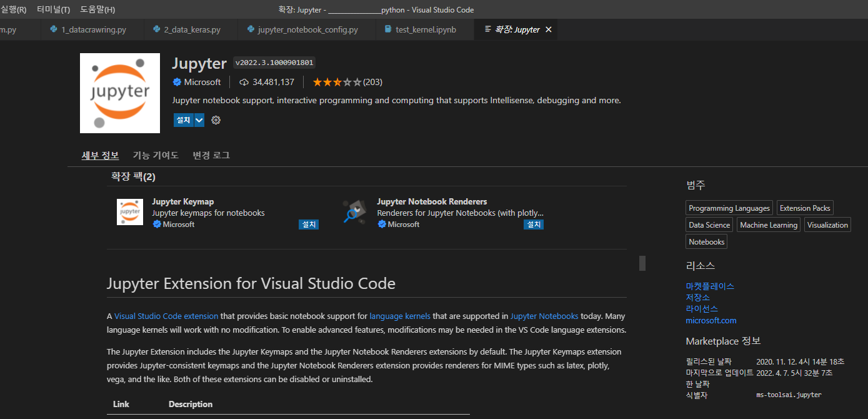Image resolution: width=868 pixels, height=419 pixels.
Task: Click Python file icon on 2_data_keras.py tab
Action: [157, 29]
